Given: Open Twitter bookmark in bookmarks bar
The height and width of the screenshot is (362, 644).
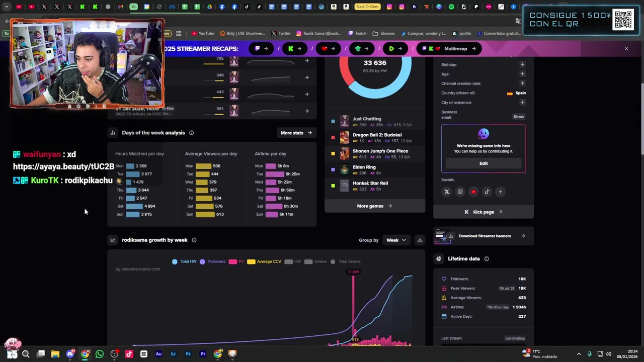Looking at the screenshot, I should click(x=281, y=34).
